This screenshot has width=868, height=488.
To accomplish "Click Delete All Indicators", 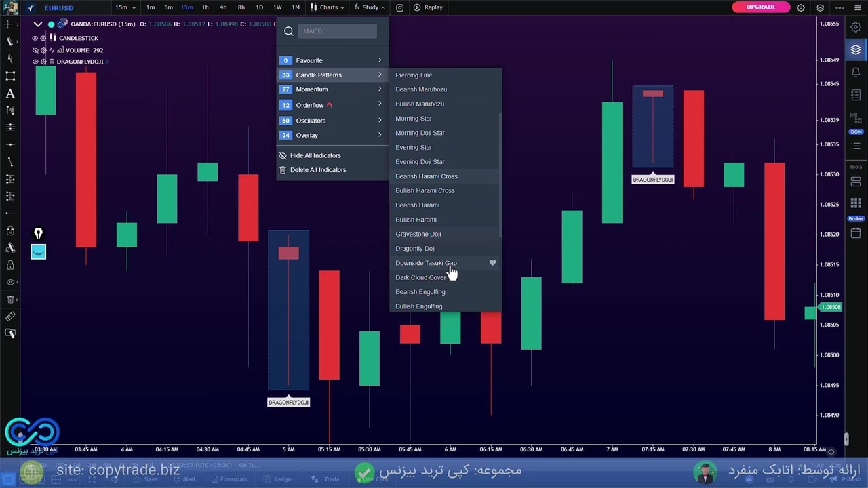I will point(317,170).
